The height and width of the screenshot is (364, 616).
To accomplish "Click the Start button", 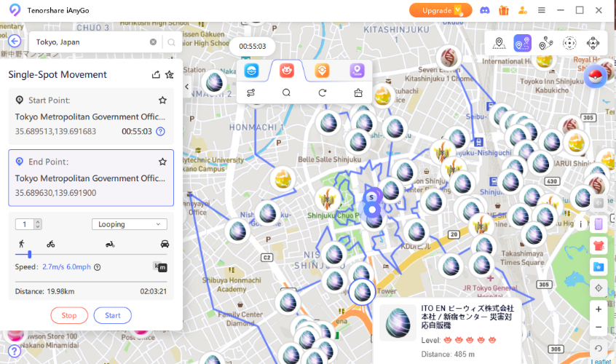I will point(112,315).
